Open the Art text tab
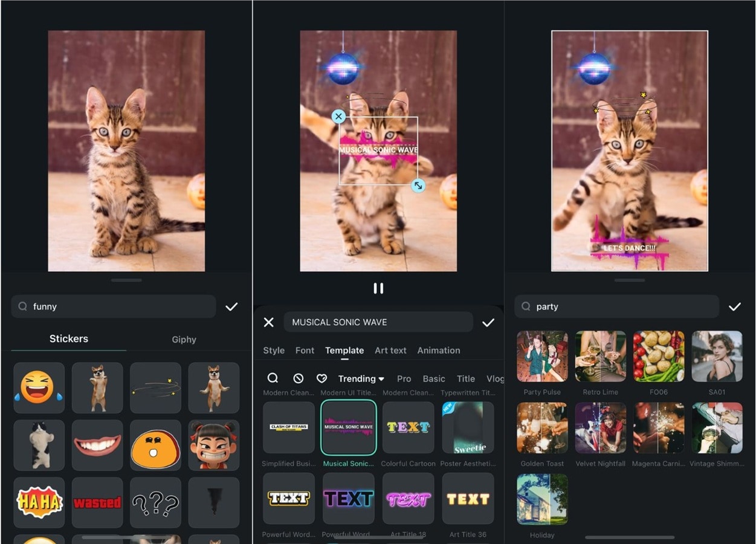This screenshot has height=544, width=756. (390, 351)
